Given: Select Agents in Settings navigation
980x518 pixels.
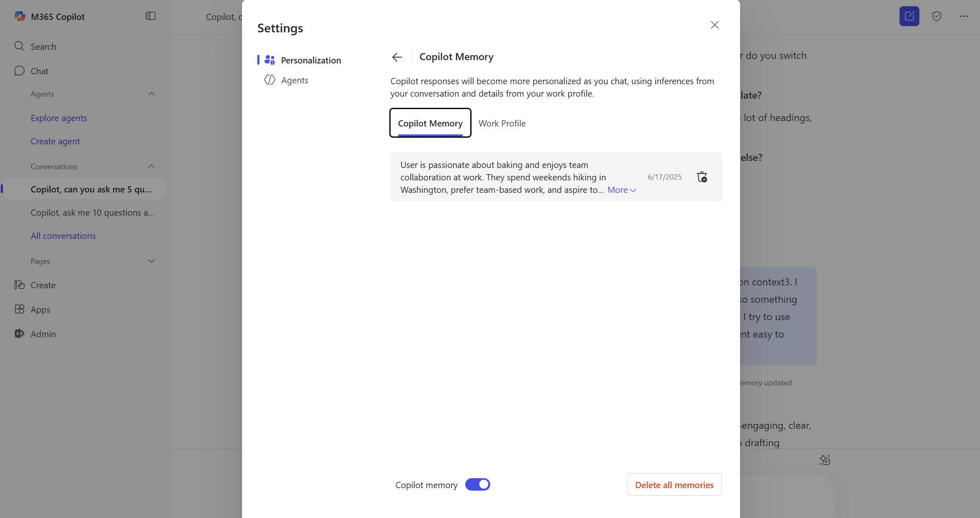Looking at the screenshot, I should 294,80.
